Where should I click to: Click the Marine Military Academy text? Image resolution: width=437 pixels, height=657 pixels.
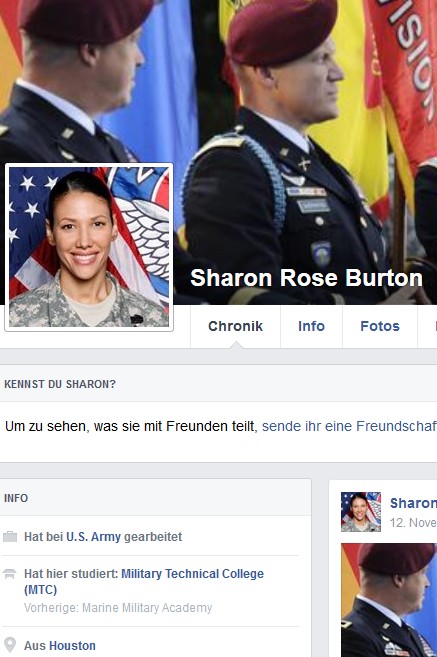pyautogui.click(x=147, y=608)
